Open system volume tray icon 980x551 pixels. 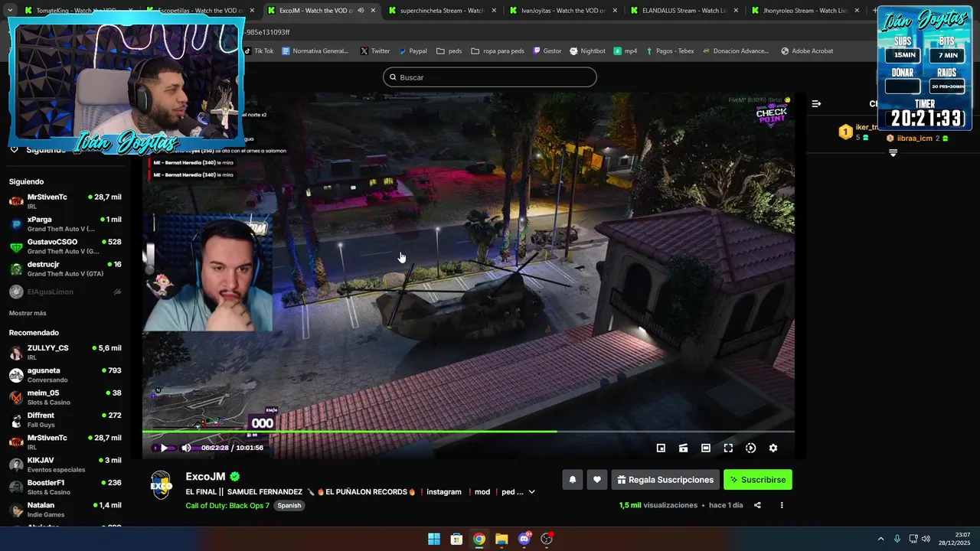(926, 539)
